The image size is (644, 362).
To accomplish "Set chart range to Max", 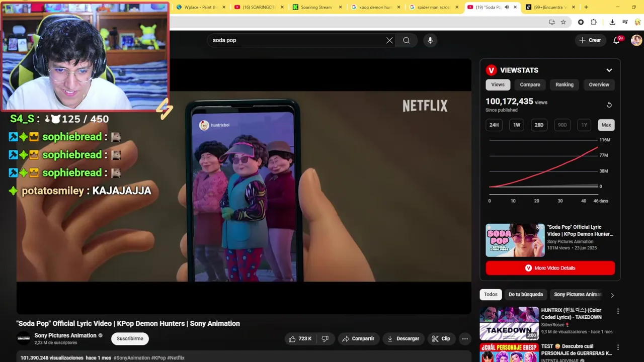I will click(x=606, y=125).
